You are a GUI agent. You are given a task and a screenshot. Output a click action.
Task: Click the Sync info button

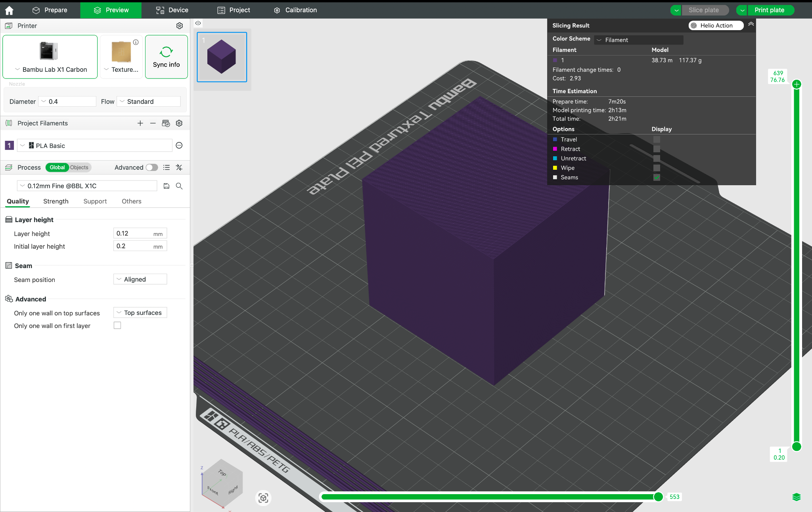pyautogui.click(x=167, y=57)
